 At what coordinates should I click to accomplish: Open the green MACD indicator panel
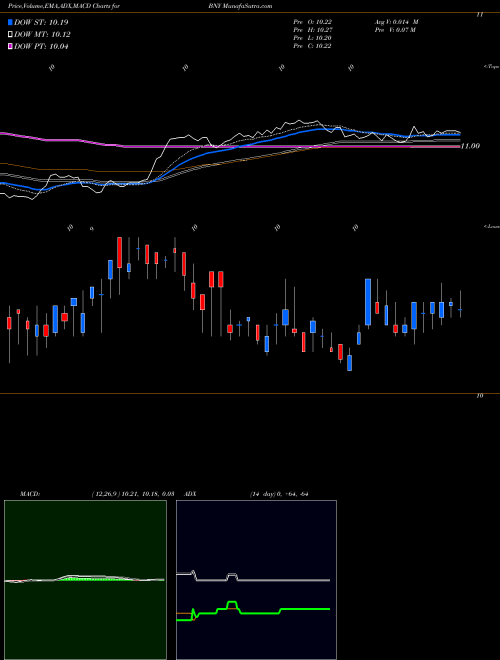(x=85, y=580)
